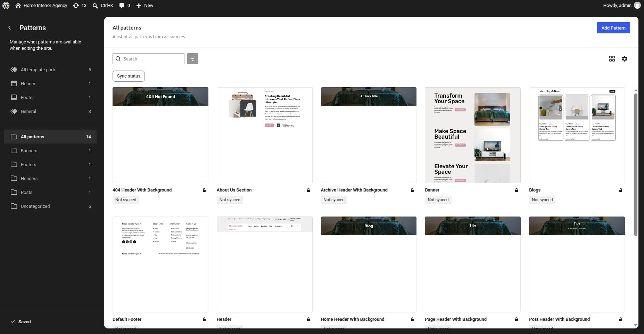Image resolution: width=644 pixels, height=334 pixels.
Task: Open the Sync status filter
Action: 129,76
